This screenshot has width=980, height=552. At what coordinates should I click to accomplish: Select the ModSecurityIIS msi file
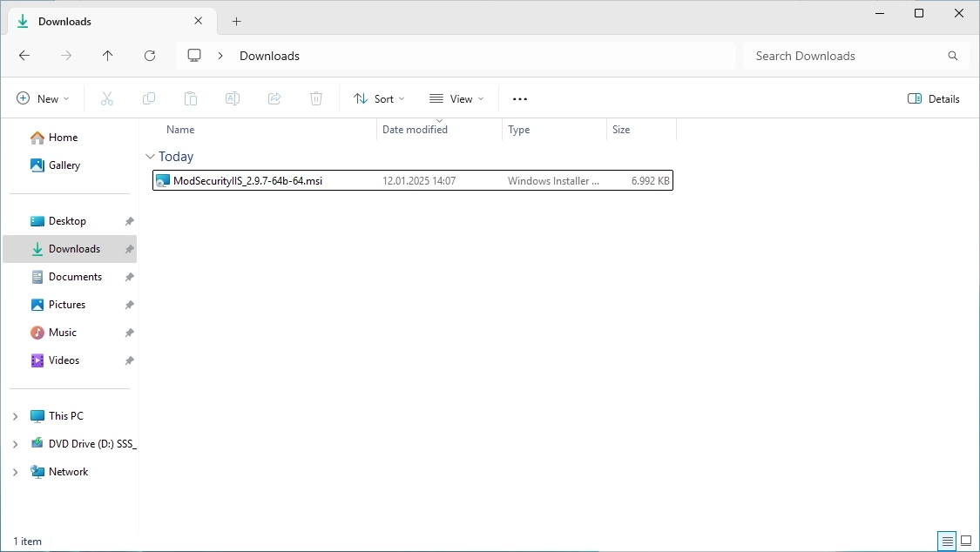pos(247,181)
